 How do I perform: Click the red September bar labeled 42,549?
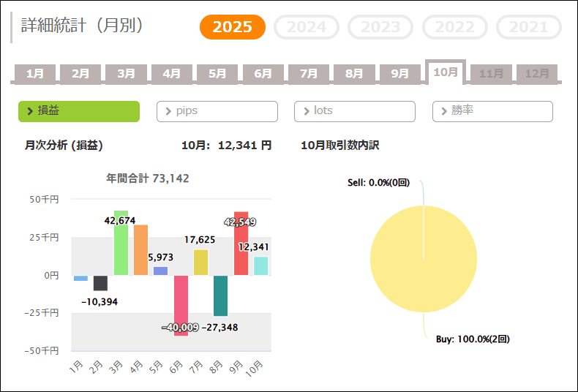click(241, 243)
